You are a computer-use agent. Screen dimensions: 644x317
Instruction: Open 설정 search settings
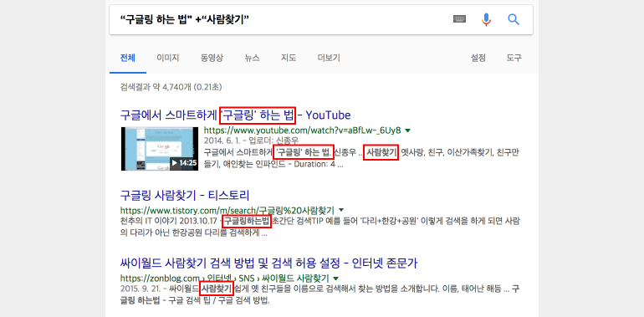pyautogui.click(x=478, y=58)
